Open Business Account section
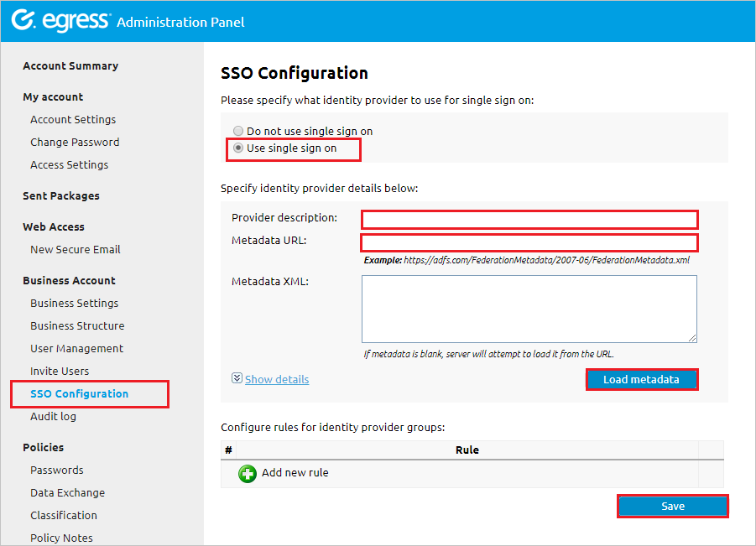Screen dimensions: 756x546 click(69, 280)
